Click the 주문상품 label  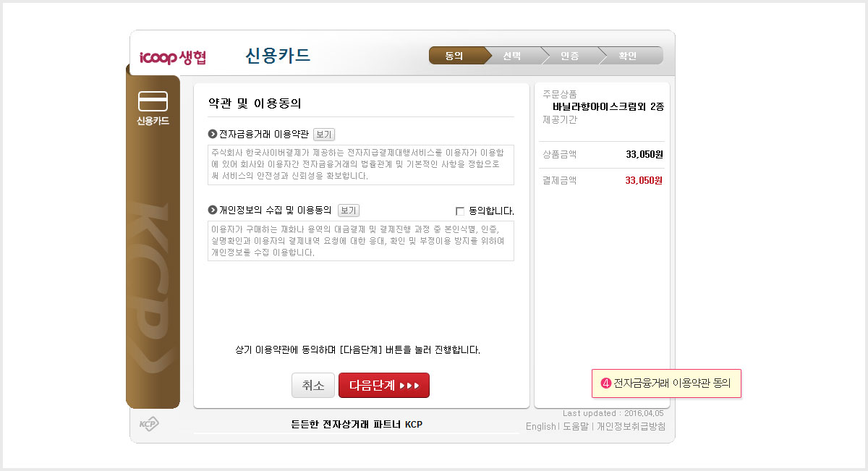pyautogui.click(x=560, y=94)
